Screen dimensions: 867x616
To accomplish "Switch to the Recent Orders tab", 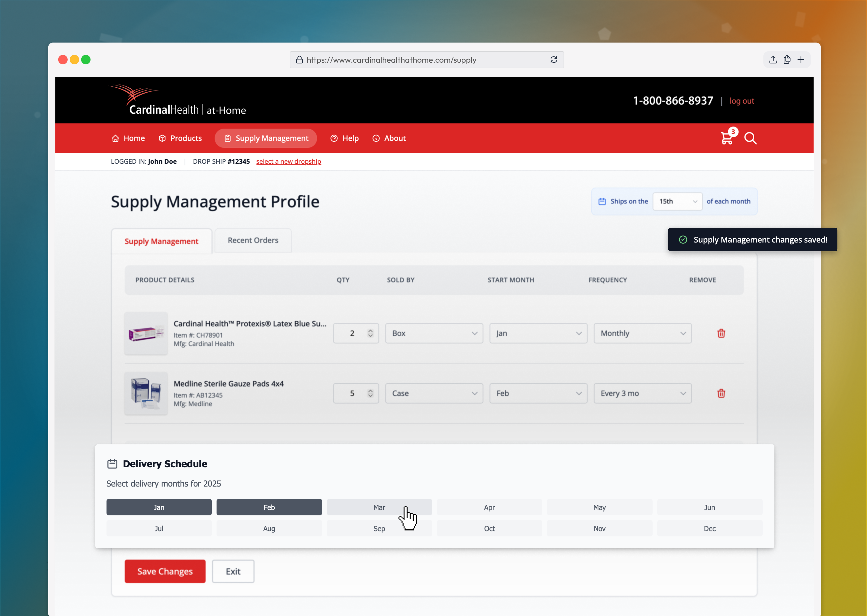I will (x=253, y=240).
